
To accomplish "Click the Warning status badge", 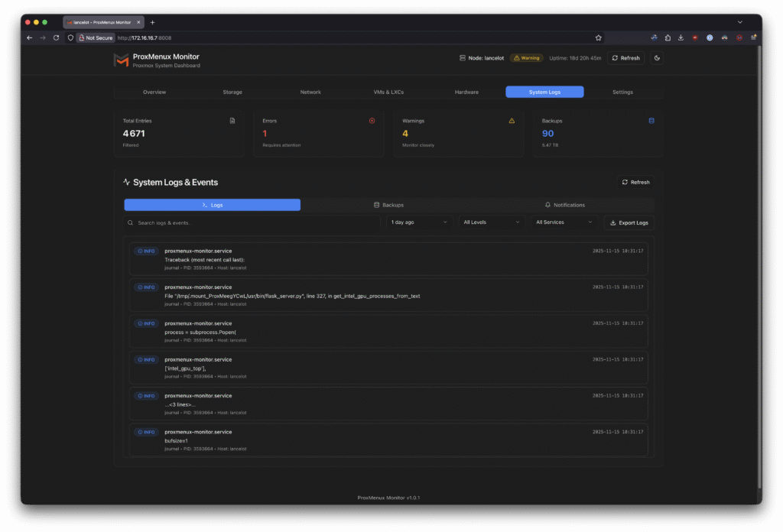I will point(527,58).
